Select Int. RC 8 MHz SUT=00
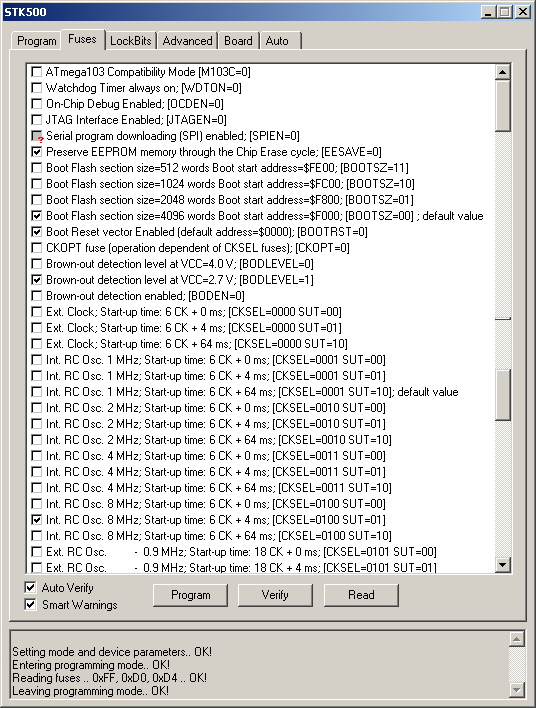Screen dimensions: 536x708 [x=36, y=504]
